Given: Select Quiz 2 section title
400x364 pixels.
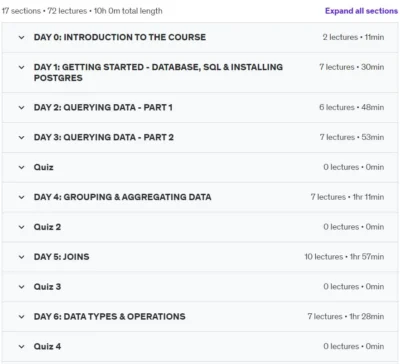Looking at the screenshot, I should coord(47,227).
